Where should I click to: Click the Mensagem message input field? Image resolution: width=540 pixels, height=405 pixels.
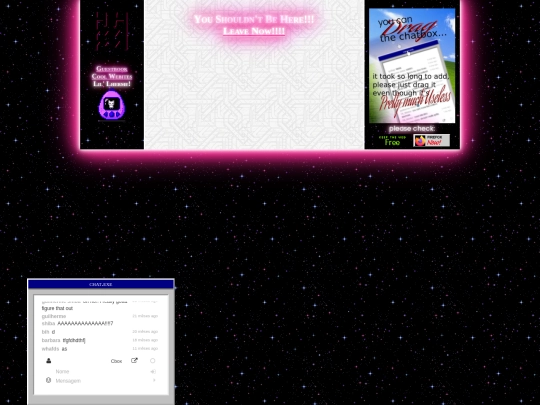103,381
